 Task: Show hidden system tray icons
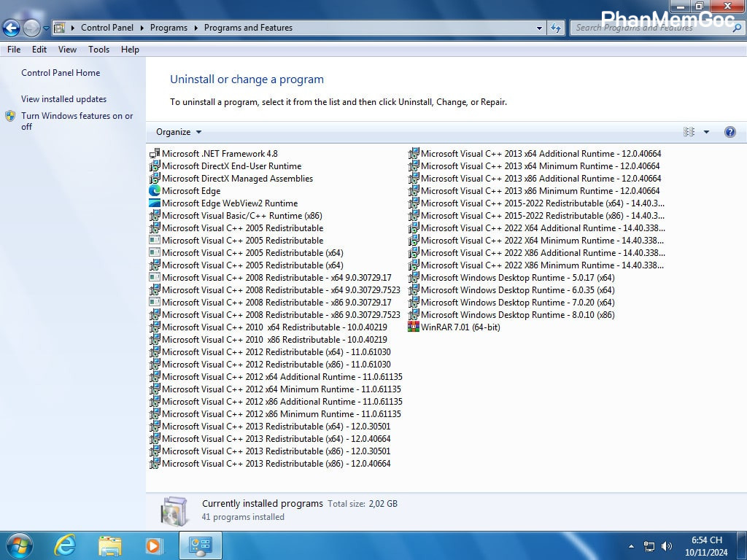[x=631, y=546]
